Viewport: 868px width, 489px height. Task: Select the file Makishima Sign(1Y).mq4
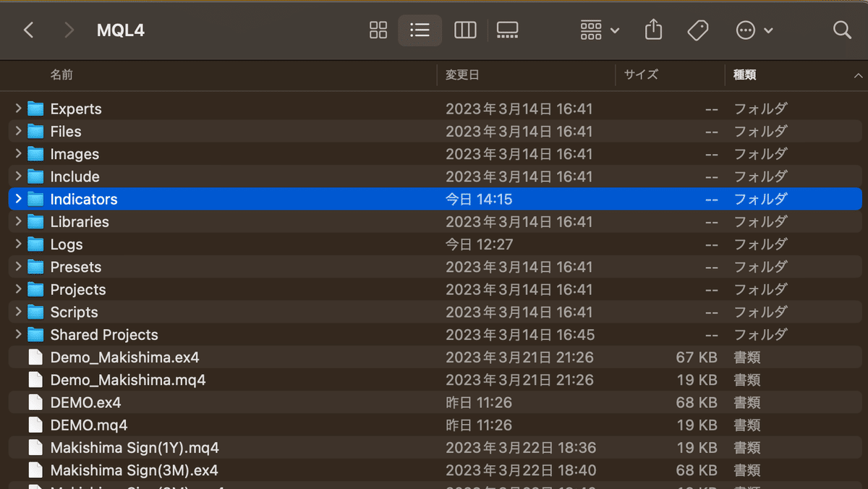(x=135, y=448)
